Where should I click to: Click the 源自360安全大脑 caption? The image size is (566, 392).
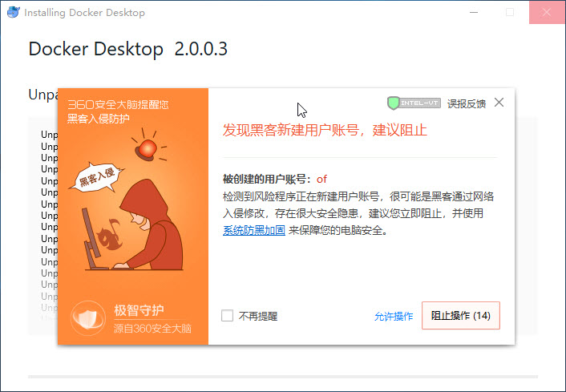coord(152,329)
